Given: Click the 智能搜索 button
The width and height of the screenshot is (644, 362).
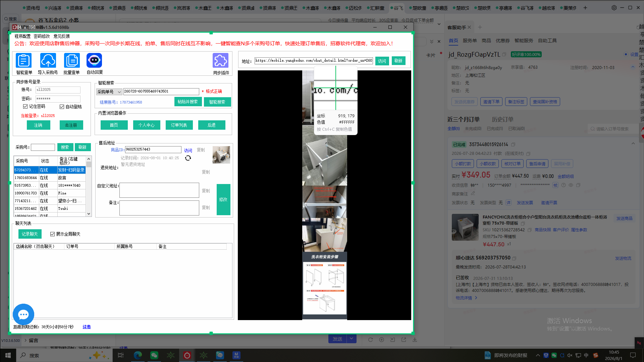Looking at the screenshot, I should (x=217, y=102).
